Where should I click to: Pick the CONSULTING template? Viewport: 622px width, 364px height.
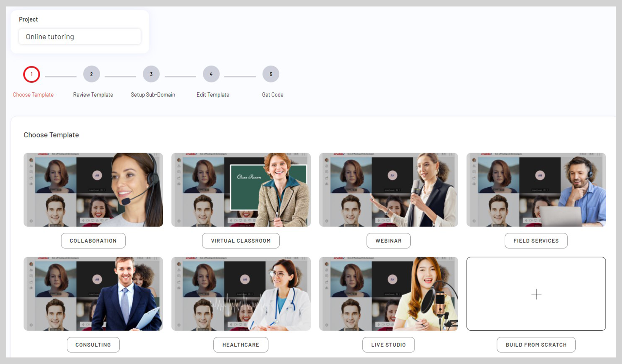(x=93, y=345)
